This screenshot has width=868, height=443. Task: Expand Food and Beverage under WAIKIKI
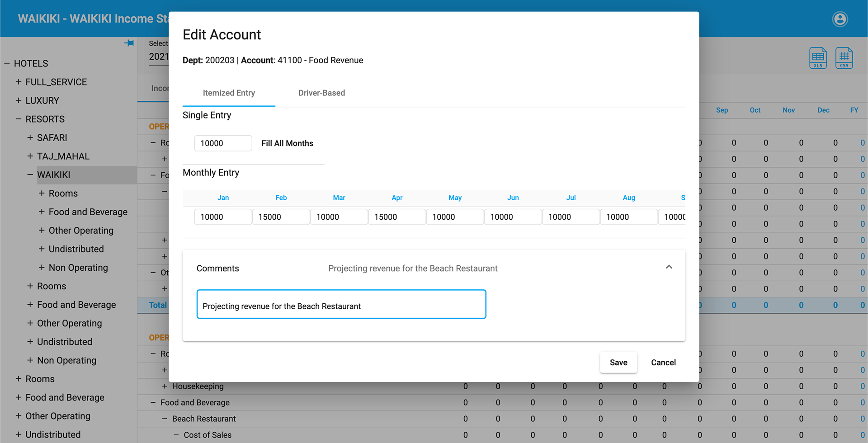[42, 212]
